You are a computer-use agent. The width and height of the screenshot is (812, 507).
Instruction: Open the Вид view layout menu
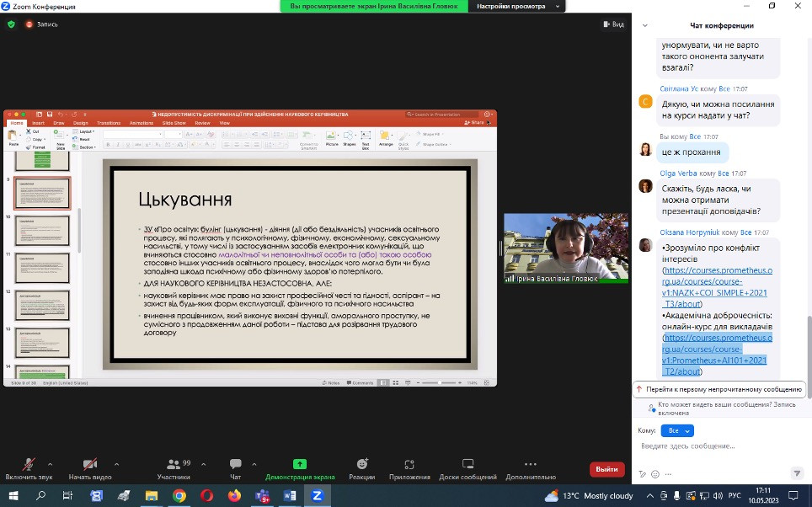click(613, 24)
